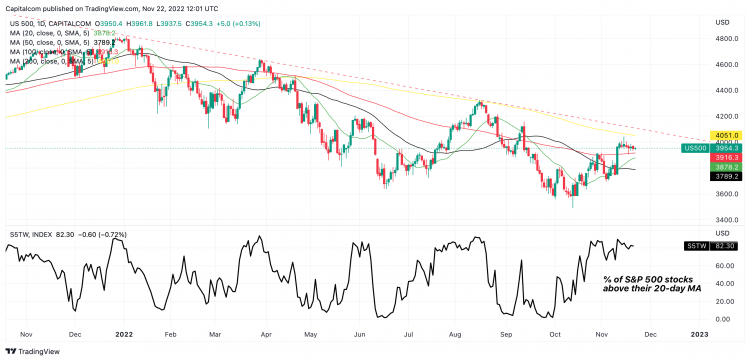The width and height of the screenshot is (750, 361).
Task: Click the '% of S&P 500 stocks above their 20-day MA' annotation
Action: (651, 284)
